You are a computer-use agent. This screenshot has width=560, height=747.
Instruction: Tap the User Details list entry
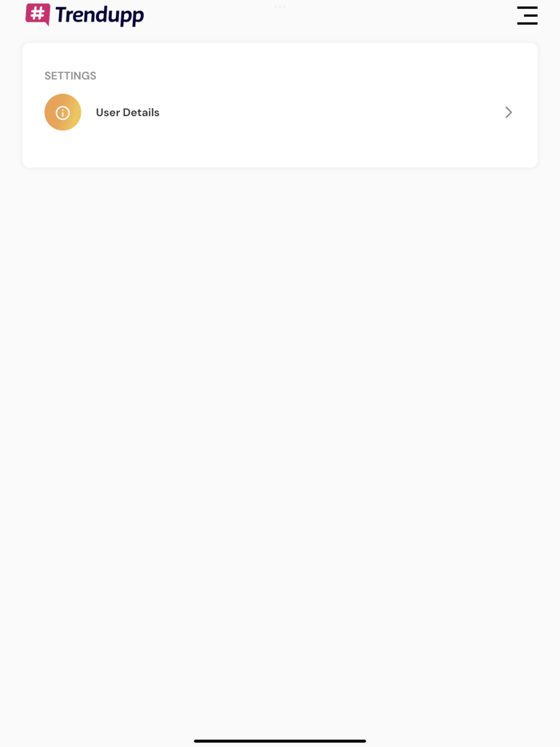click(x=280, y=113)
